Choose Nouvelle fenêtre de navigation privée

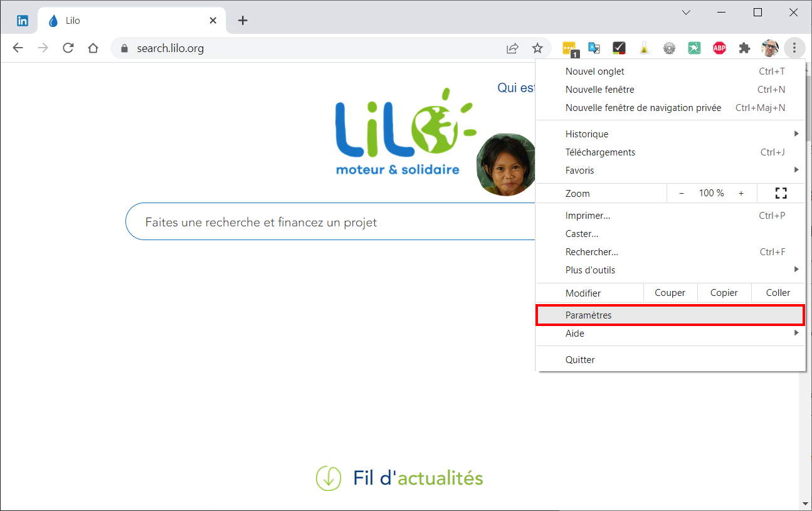(671, 108)
